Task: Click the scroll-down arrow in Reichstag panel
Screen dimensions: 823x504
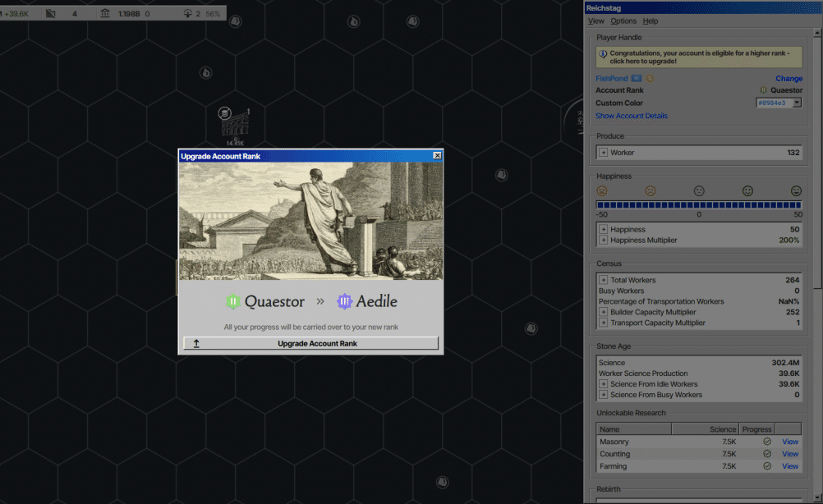Action: (x=817, y=497)
